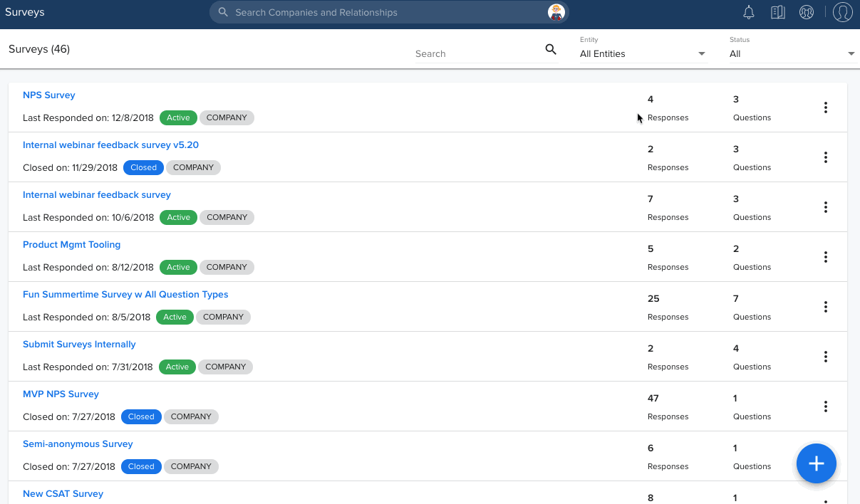Screen dimensions: 860x504
Task: Expand the Entity dropdown
Action: [x=643, y=53]
